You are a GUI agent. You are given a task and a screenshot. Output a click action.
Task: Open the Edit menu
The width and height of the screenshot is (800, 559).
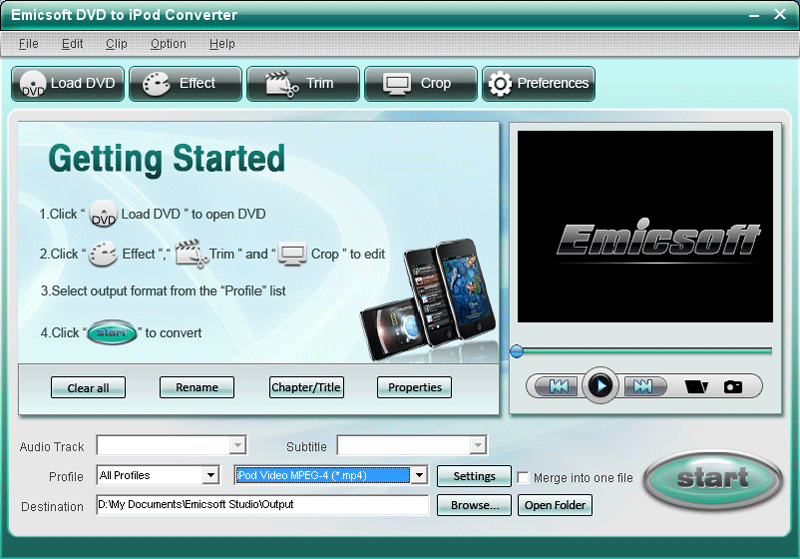[x=72, y=44]
